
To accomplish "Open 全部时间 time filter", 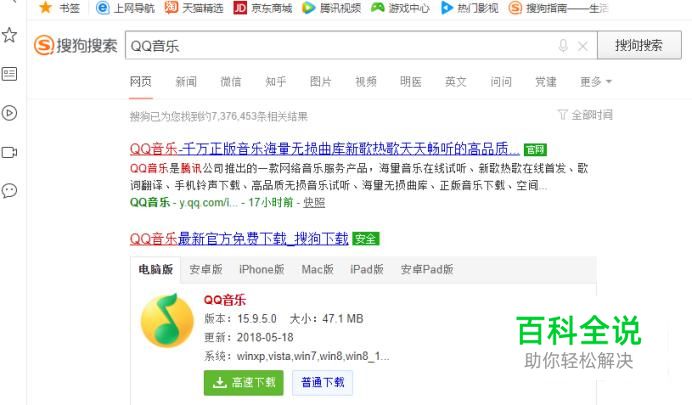I will (x=586, y=115).
